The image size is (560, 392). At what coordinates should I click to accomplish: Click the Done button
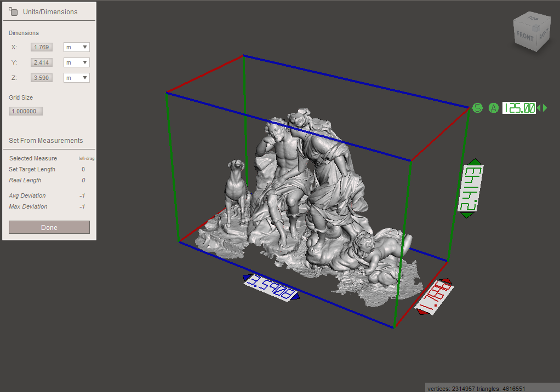[x=49, y=227]
